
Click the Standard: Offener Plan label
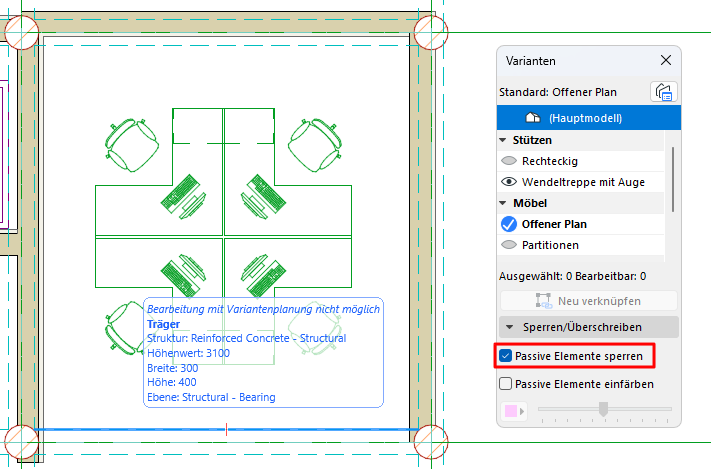(558, 92)
